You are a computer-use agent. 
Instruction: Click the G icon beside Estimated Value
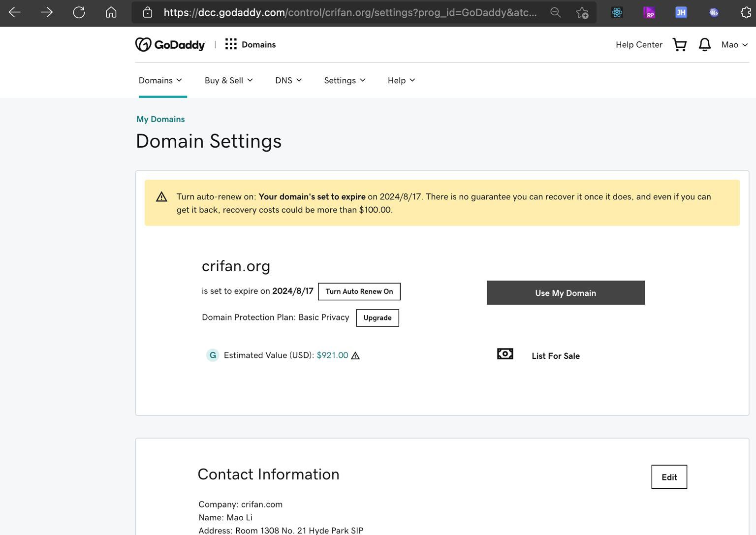tap(213, 355)
